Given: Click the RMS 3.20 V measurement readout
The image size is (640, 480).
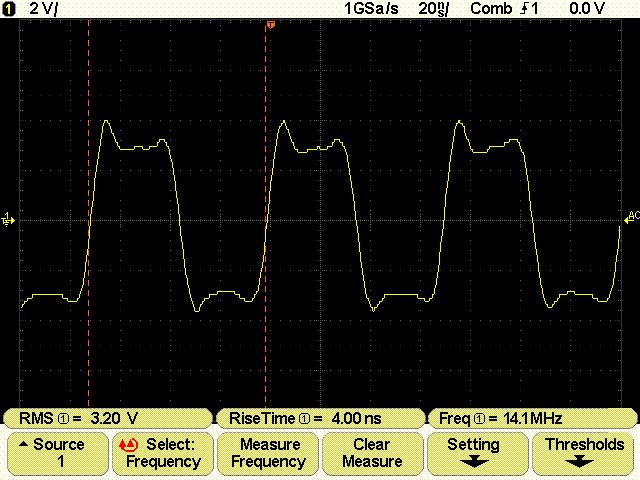Looking at the screenshot, I should pyautogui.click(x=108, y=418).
